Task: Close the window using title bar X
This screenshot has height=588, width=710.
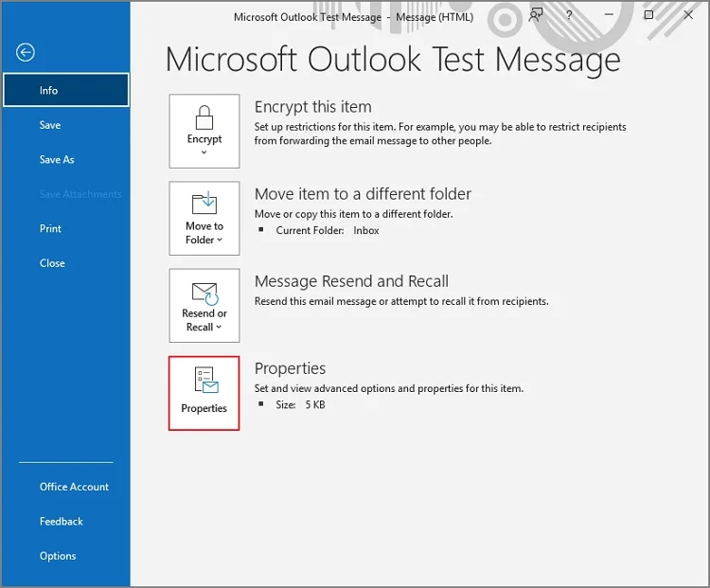Action: point(688,15)
